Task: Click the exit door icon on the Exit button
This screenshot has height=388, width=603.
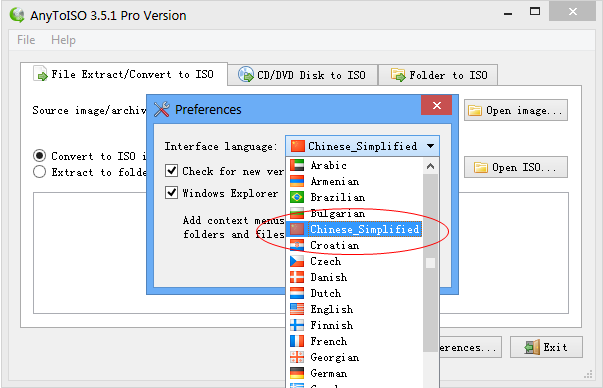Action: 532,347
